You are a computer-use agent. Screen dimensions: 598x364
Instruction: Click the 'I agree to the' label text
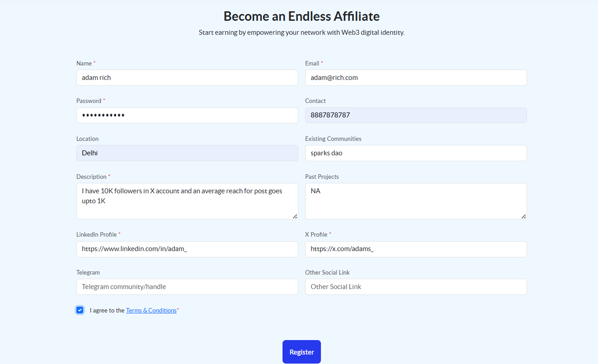pyautogui.click(x=107, y=310)
